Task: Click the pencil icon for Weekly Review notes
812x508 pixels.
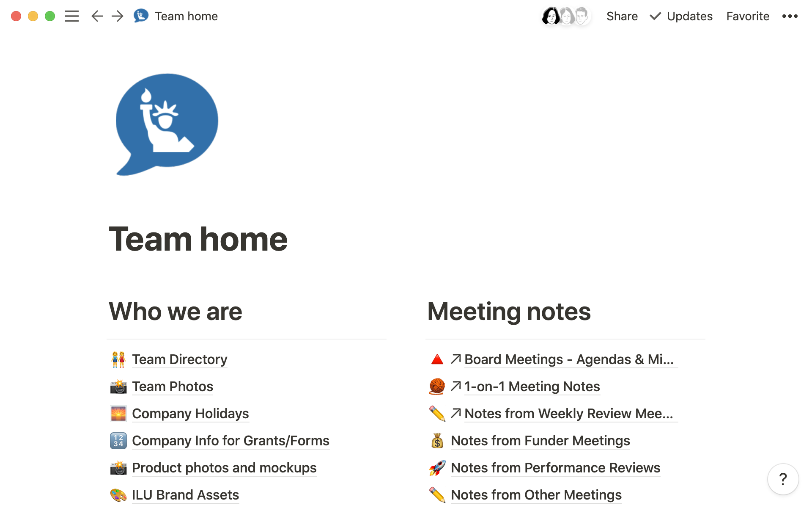Action: 437,414
